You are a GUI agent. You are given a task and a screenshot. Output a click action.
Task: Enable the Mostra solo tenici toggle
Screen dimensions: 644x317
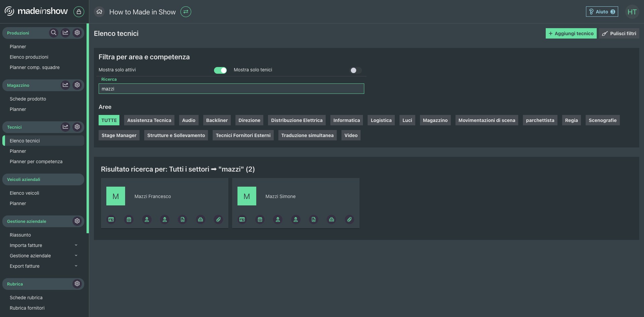(356, 70)
